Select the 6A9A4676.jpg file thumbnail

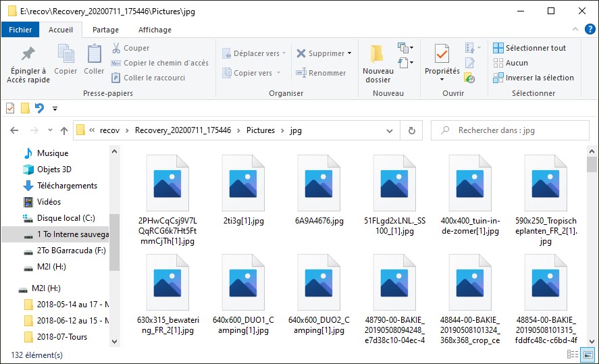coord(319,184)
